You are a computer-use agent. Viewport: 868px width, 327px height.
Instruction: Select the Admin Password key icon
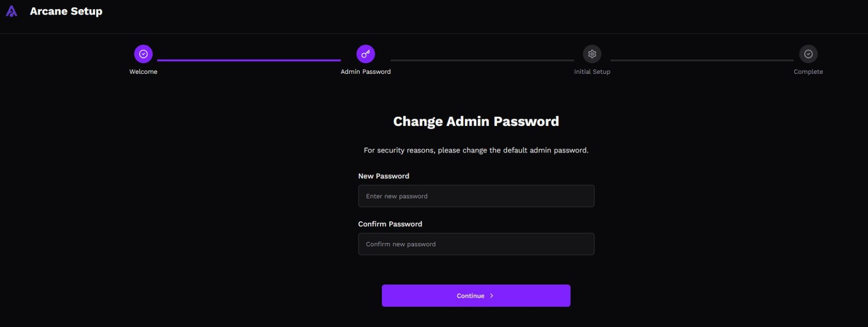coord(366,54)
